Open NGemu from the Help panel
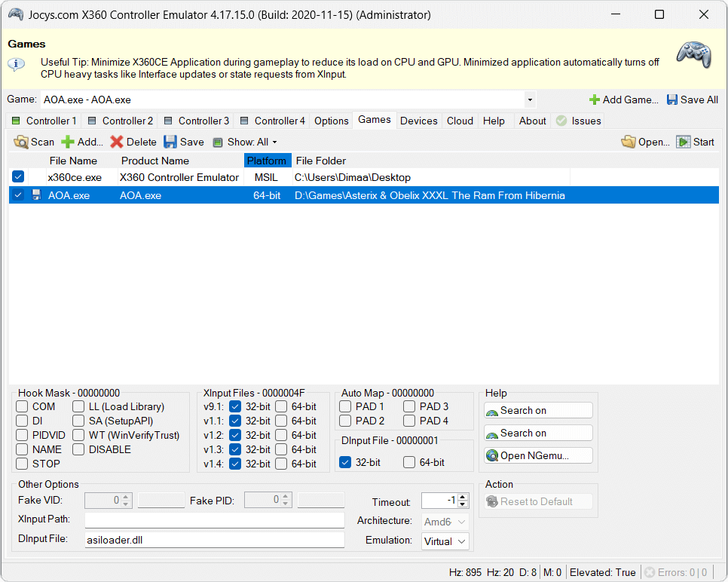Screen dimensions: 728x582 click(538, 455)
